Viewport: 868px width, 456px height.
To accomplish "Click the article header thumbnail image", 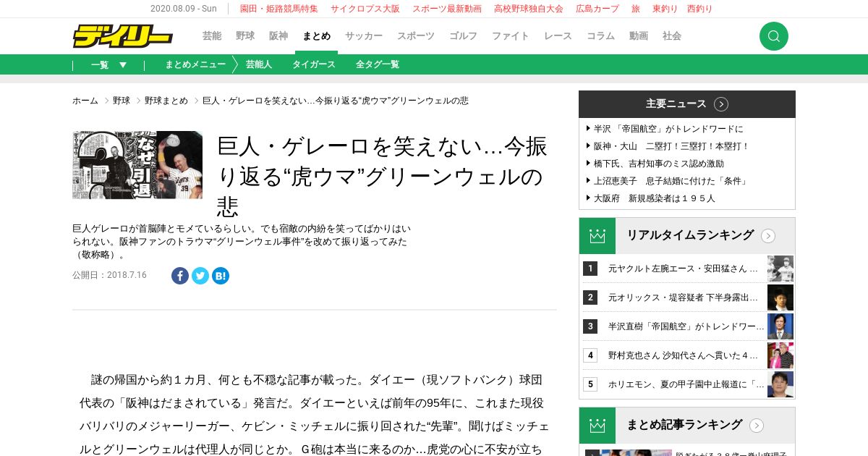I will [137, 165].
